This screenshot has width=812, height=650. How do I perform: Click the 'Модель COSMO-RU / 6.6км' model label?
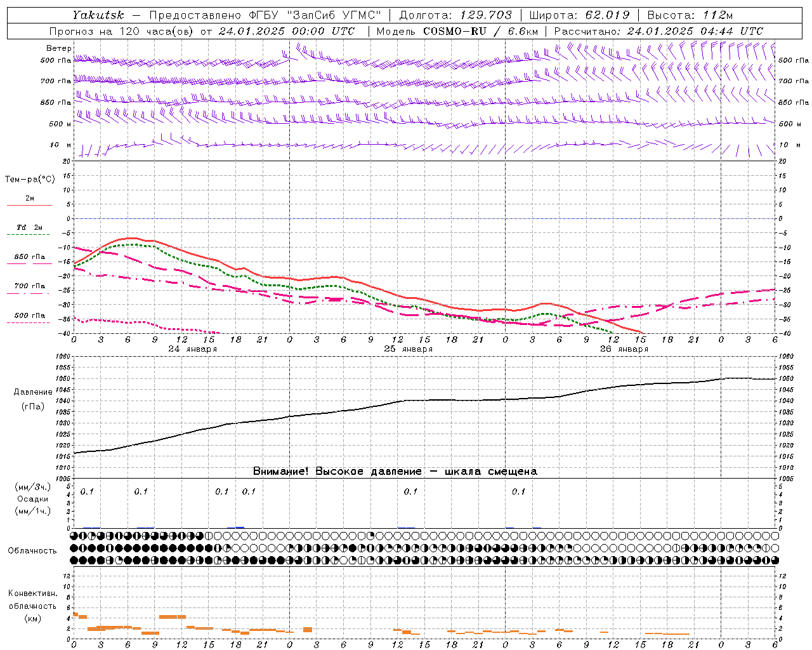tap(457, 31)
